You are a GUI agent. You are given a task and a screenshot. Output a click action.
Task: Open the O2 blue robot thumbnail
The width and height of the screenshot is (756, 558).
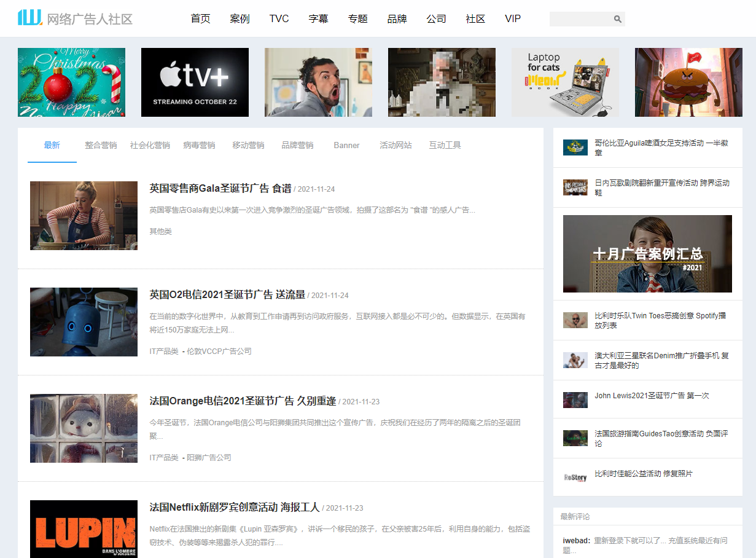[x=84, y=322]
